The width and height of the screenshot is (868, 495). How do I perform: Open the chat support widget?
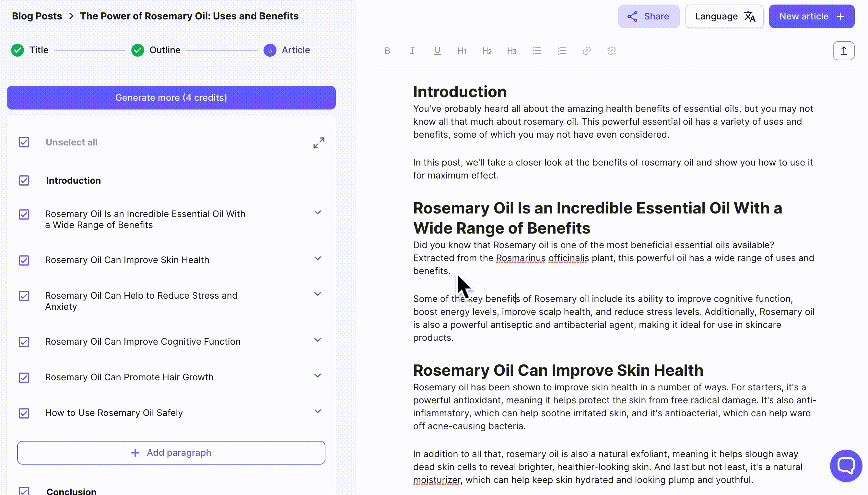coord(846,466)
